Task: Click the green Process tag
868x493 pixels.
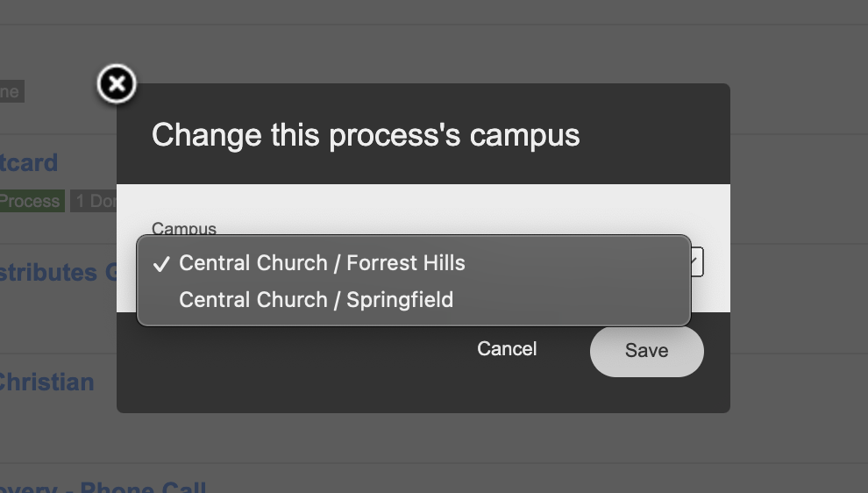Action: point(31,201)
